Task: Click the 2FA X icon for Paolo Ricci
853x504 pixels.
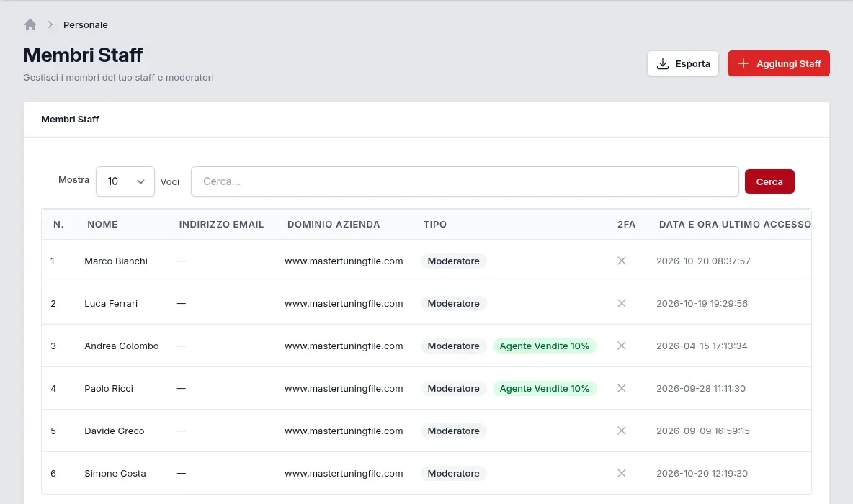Action: coord(621,388)
